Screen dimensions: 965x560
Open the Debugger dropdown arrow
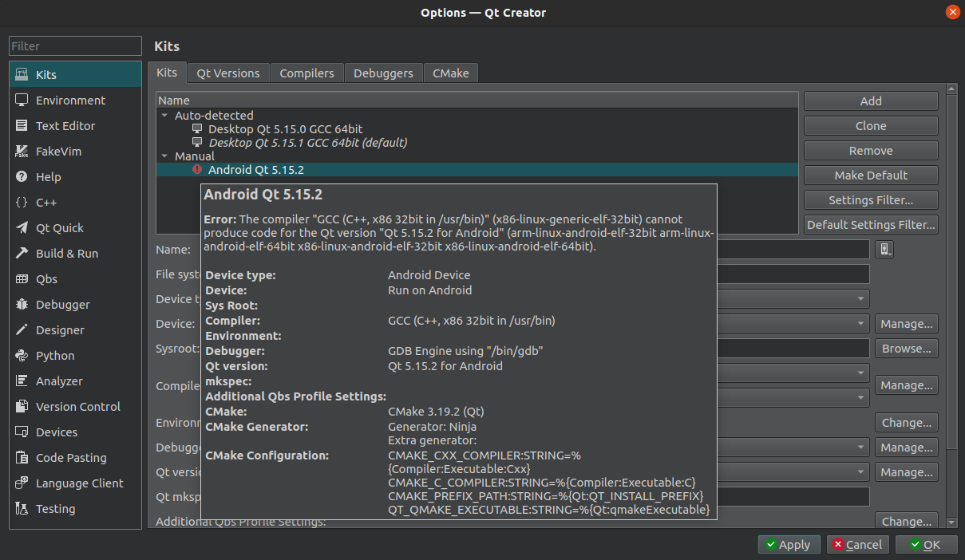click(861, 448)
